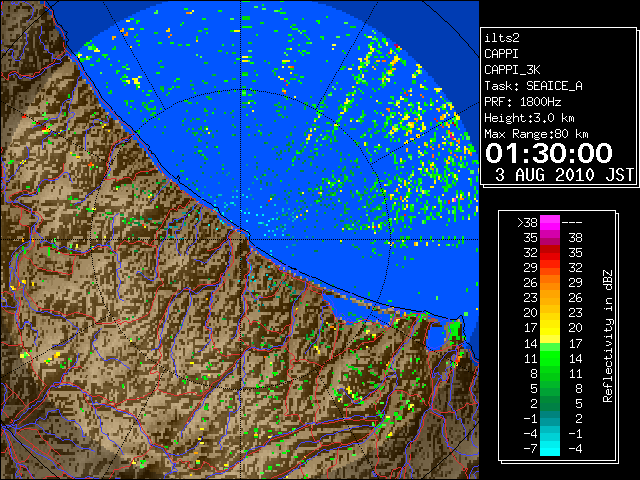Image resolution: width=640 pixels, height=480 pixels.
Task: Click the '-7' legend label
Action: [530, 449]
